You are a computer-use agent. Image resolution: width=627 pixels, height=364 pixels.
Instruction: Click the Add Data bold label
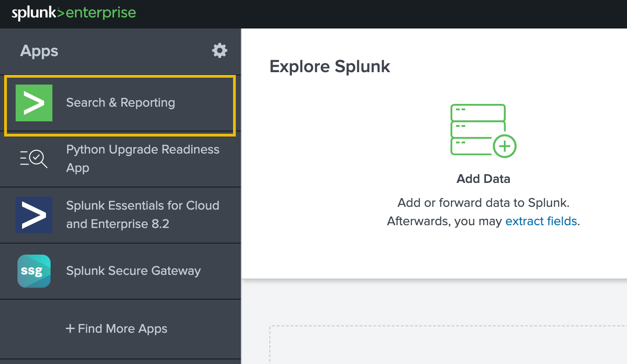(x=483, y=179)
